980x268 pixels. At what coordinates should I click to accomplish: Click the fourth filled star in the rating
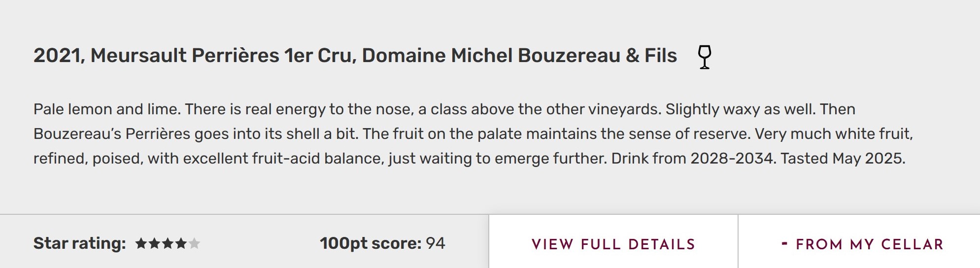pyautogui.click(x=181, y=243)
